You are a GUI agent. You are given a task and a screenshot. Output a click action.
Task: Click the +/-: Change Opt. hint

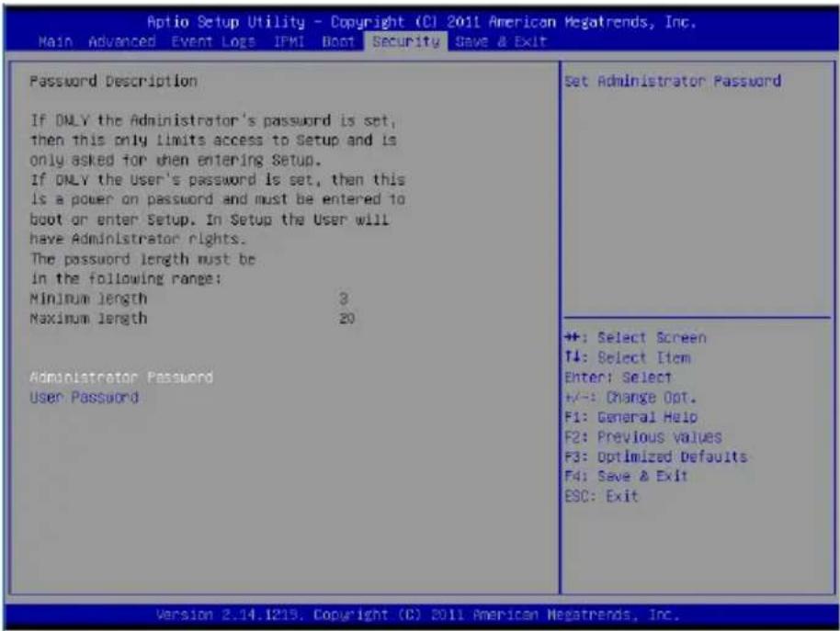tap(630, 397)
